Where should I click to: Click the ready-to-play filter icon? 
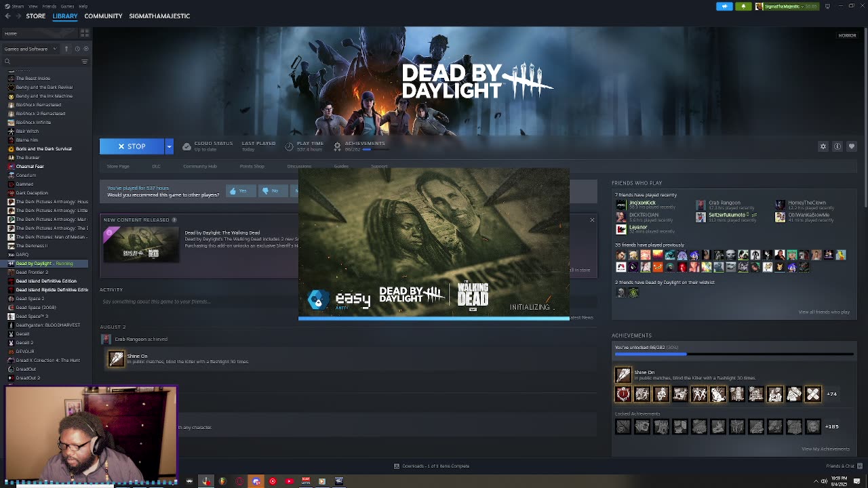pos(86,49)
